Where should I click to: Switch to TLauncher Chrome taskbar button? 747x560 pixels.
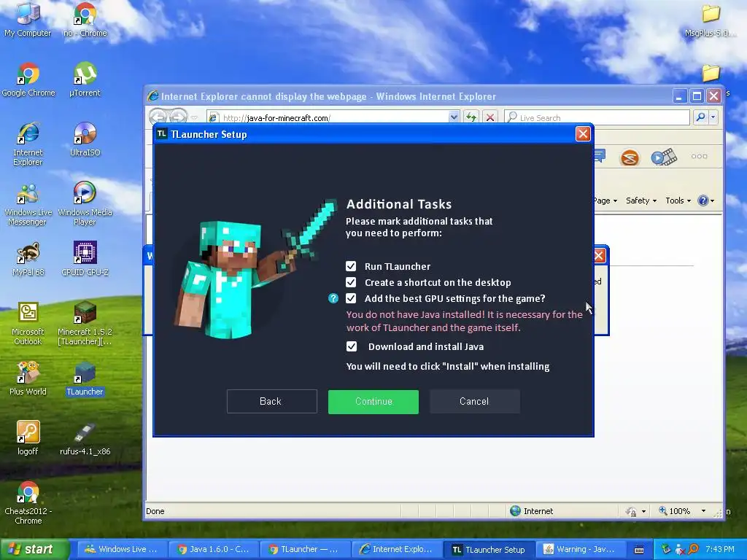click(304, 549)
